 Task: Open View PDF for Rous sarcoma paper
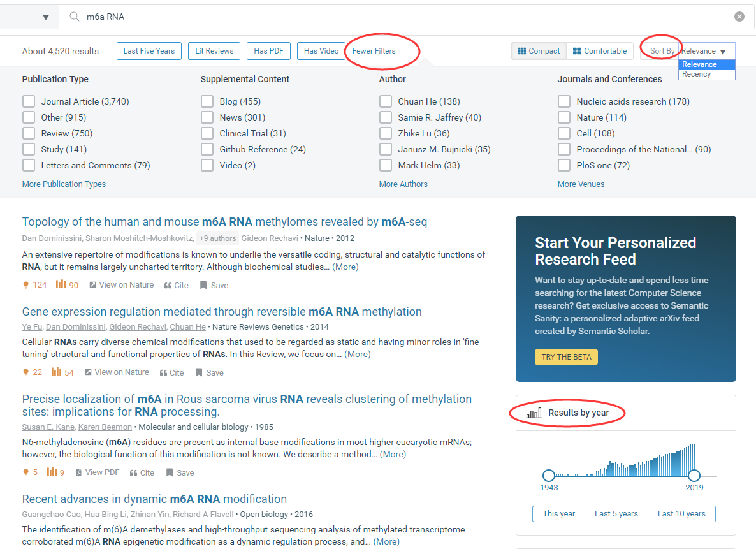(x=79, y=472)
